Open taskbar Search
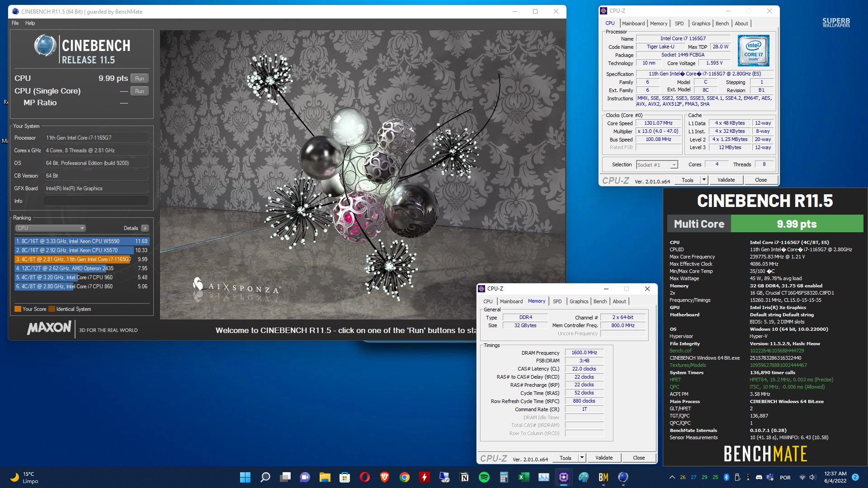Viewport: 868px width, 488px height. coord(265,477)
